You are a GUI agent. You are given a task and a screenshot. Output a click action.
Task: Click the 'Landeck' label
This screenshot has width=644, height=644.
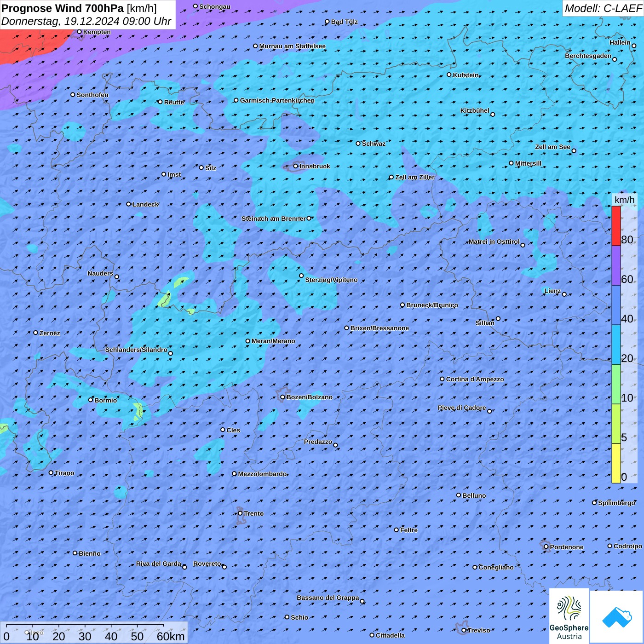[146, 204]
